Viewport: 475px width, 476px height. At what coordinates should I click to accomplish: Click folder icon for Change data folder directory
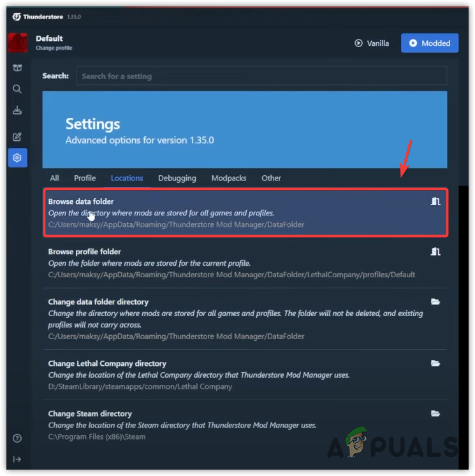tap(435, 301)
